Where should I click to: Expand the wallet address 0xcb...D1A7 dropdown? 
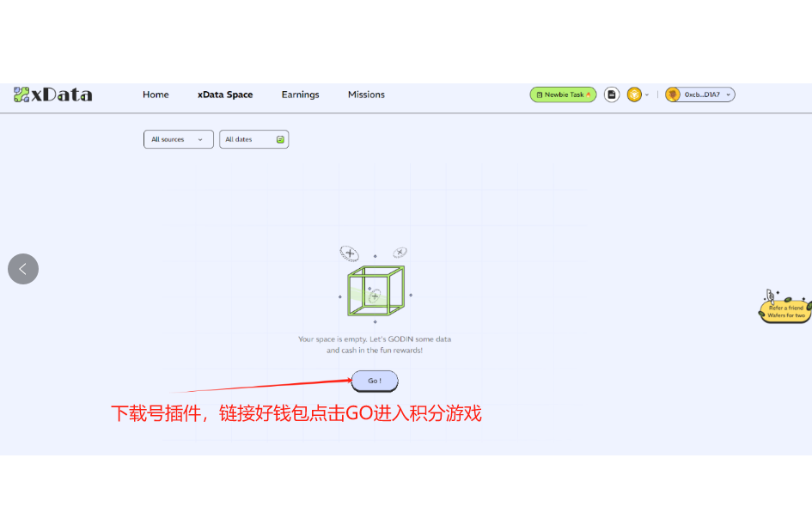click(730, 95)
